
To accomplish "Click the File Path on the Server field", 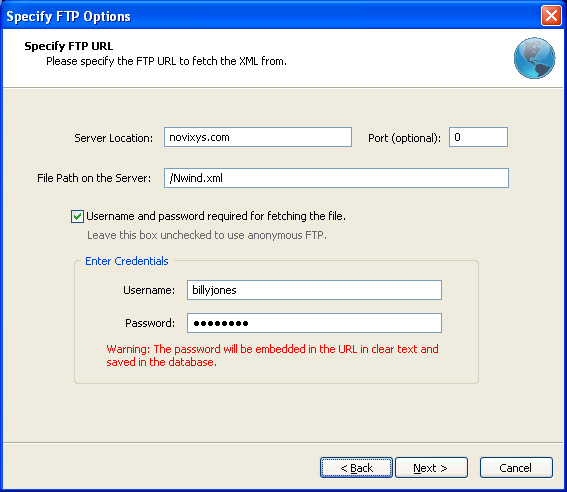I will [336, 178].
